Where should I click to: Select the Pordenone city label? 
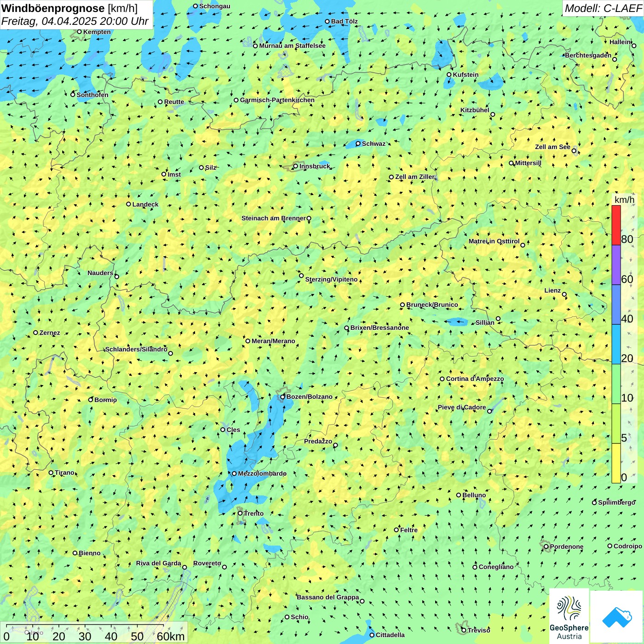[x=567, y=546]
